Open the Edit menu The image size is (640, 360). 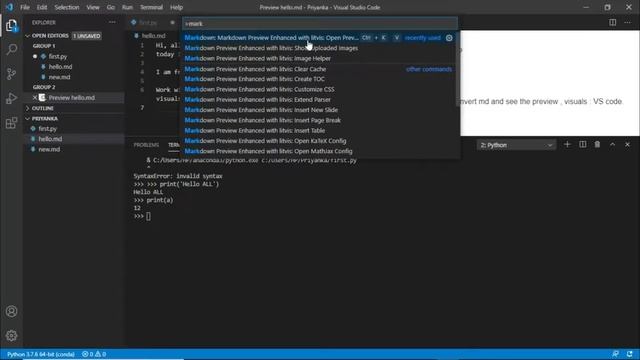point(42,7)
